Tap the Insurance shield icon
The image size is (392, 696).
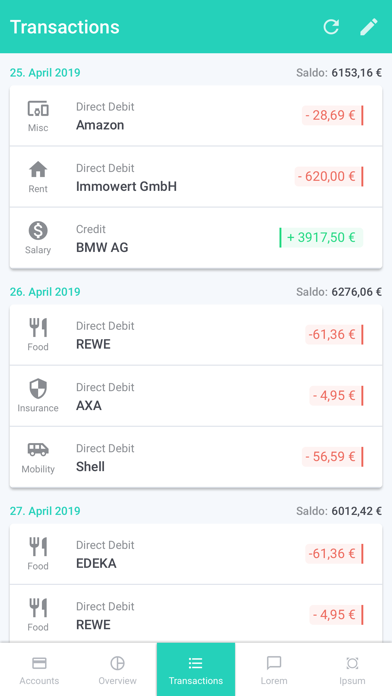pyautogui.click(x=38, y=388)
